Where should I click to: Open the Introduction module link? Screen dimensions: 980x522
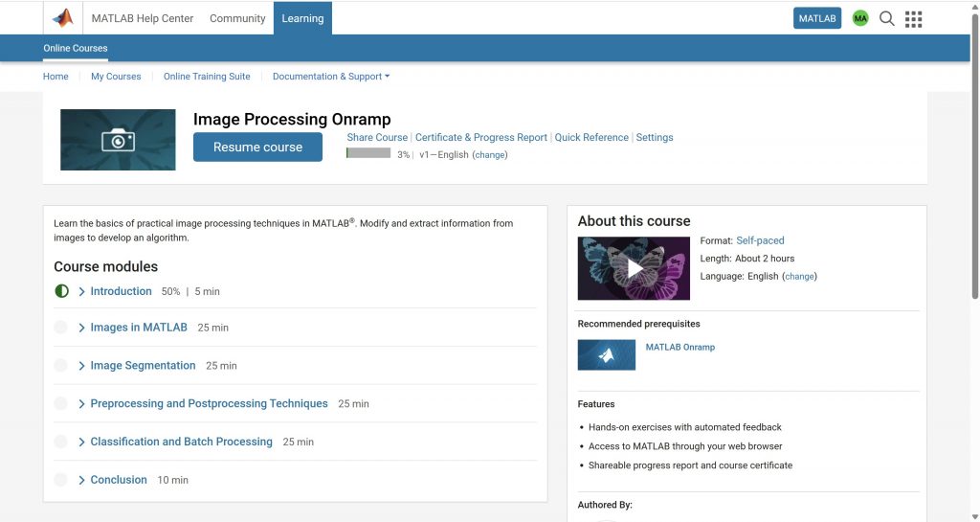122,291
